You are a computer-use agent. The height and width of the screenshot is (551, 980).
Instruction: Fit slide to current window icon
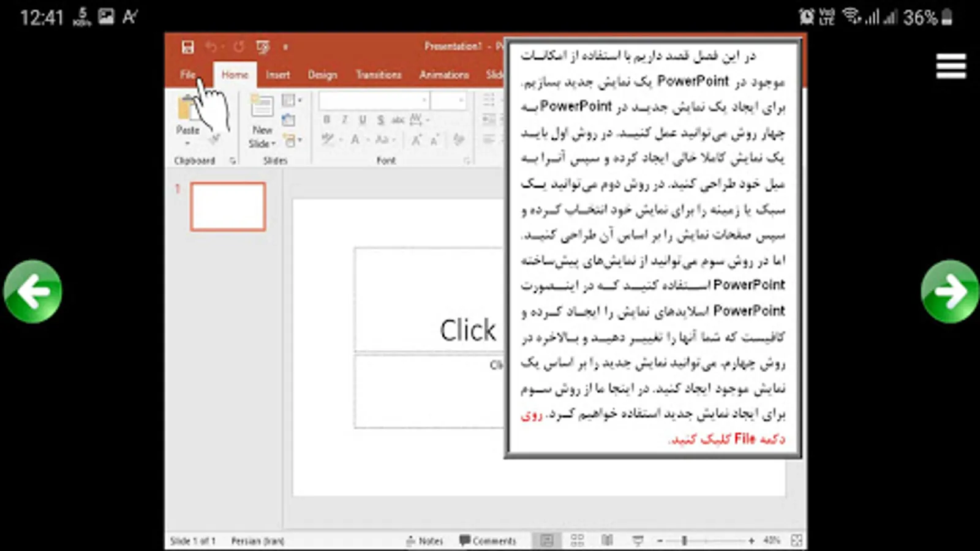click(797, 541)
